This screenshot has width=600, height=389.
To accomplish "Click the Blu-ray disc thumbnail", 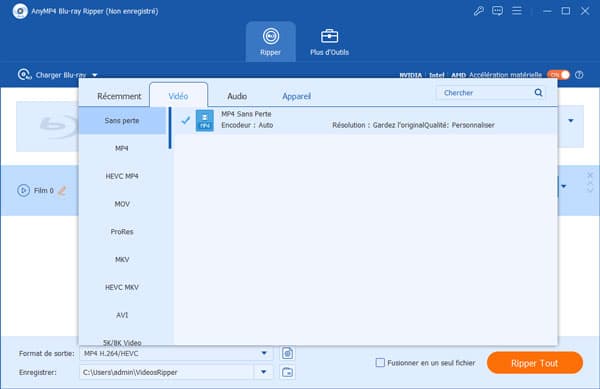I will [x=47, y=126].
